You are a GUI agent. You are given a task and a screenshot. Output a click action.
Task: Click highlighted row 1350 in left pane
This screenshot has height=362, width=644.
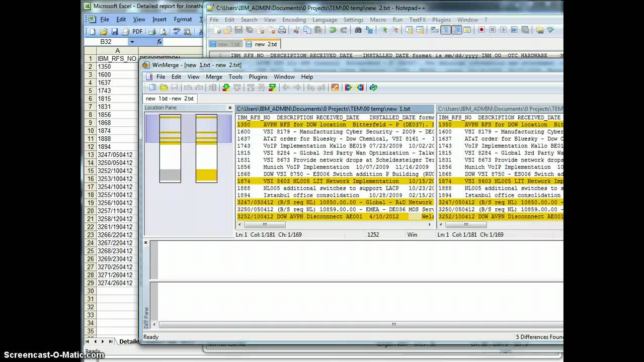tap(335, 125)
